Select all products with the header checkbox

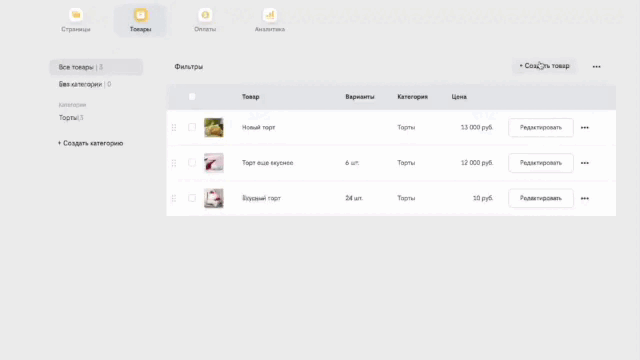click(x=192, y=97)
